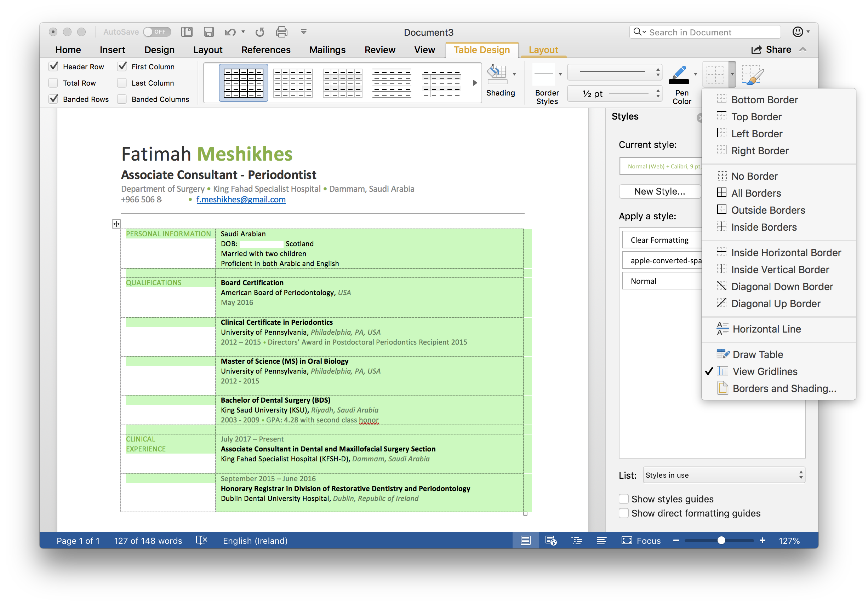
Task: Open the table Layout tab beside Table Design
Action: [x=543, y=50]
